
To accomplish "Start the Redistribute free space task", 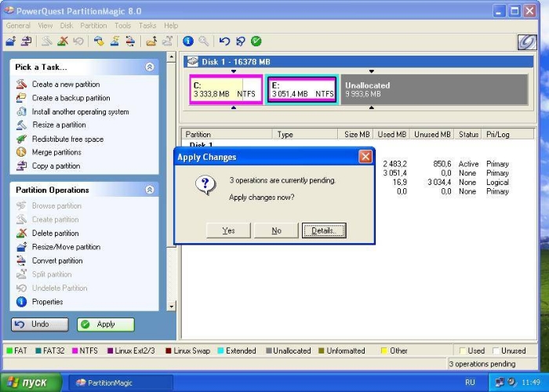I will coord(67,140).
